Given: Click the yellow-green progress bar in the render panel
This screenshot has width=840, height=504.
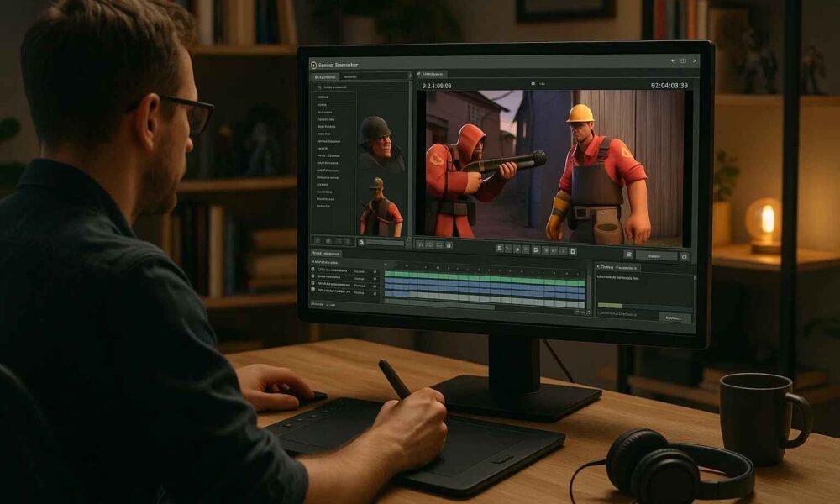Looking at the screenshot, I should [x=610, y=306].
